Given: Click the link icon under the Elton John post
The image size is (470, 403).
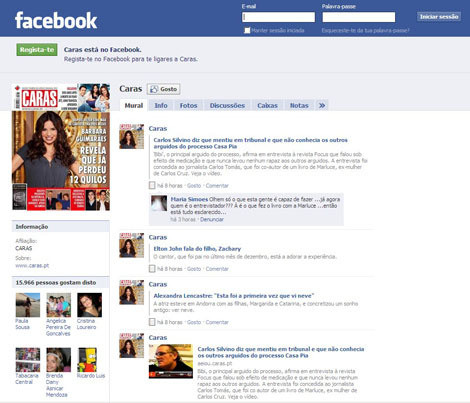Looking at the screenshot, I should pyautogui.click(x=152, y=269).
